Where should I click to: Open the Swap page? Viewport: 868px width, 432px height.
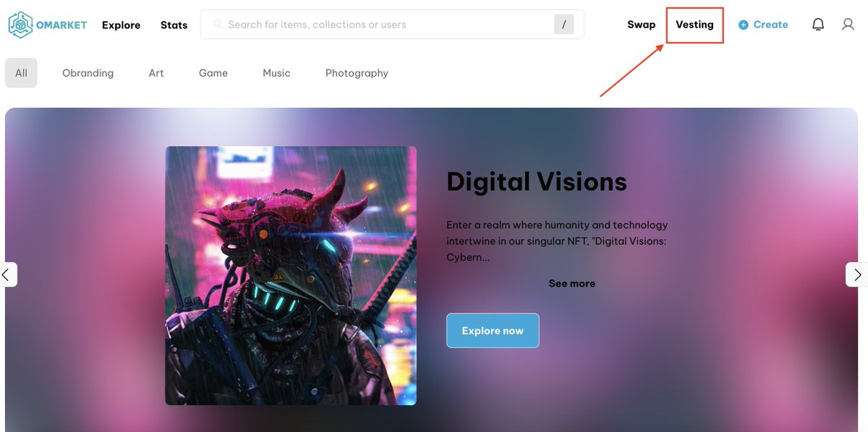coord(641,25)
